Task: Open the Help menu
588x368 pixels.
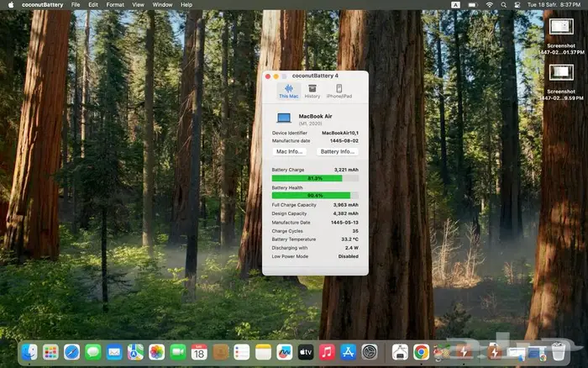Action: pyautogui.click(x=186, y=5)
